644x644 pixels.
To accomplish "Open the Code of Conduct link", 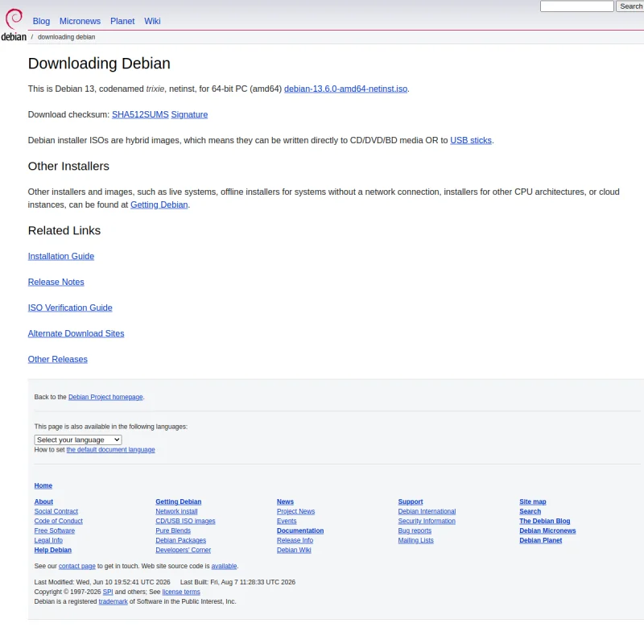I will [x=58, y=521].
